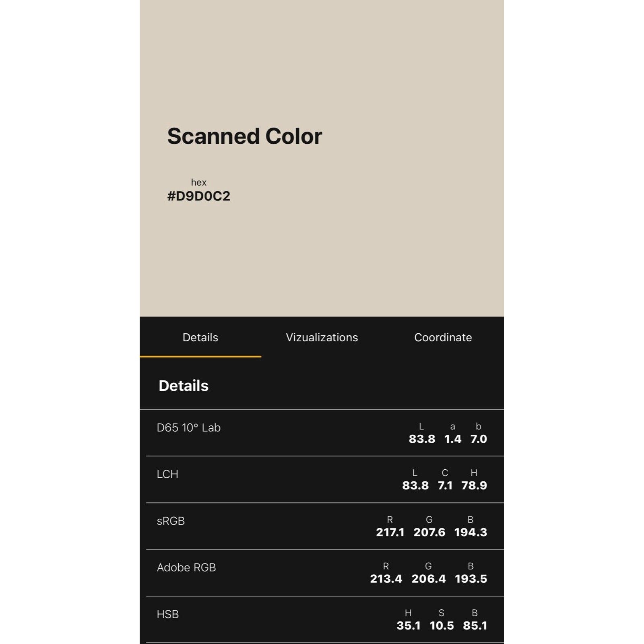Select the Coordinate tab
Screen dimensions: 644x644
[443, 337]
